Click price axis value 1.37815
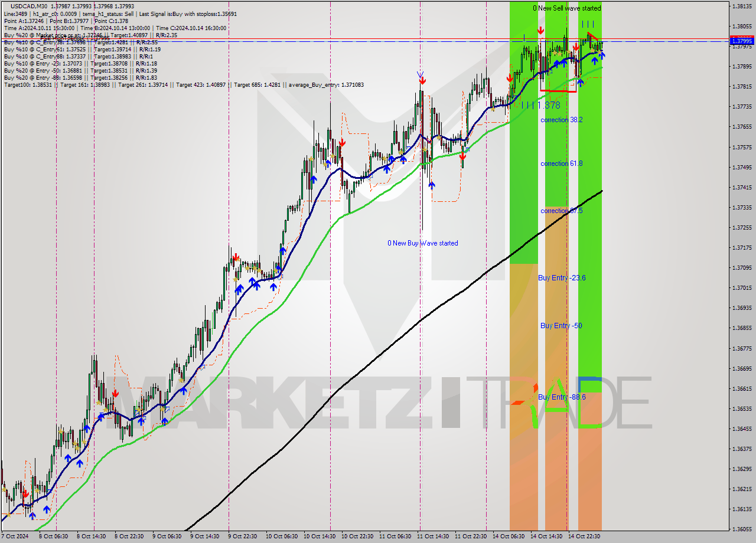Screen dimensions: 756x543 (x=742, y=87)
